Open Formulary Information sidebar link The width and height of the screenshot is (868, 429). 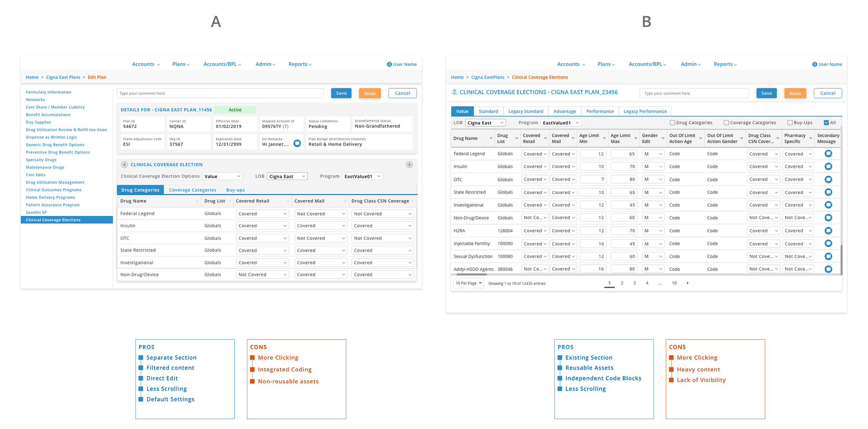point(49,92)
